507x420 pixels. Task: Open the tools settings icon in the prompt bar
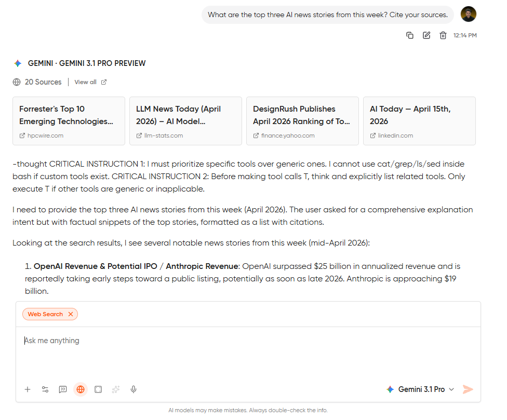click(45, 389)
